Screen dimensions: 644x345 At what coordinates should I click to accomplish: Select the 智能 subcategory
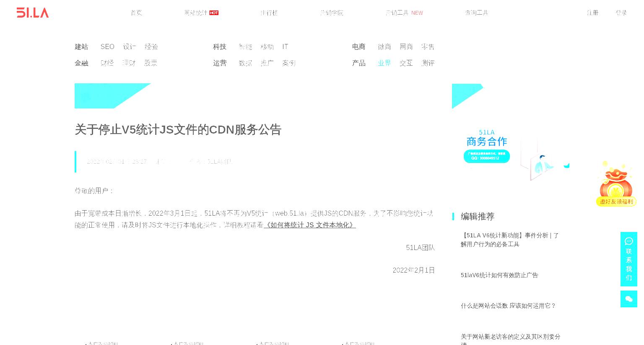[x=246, y=46]
